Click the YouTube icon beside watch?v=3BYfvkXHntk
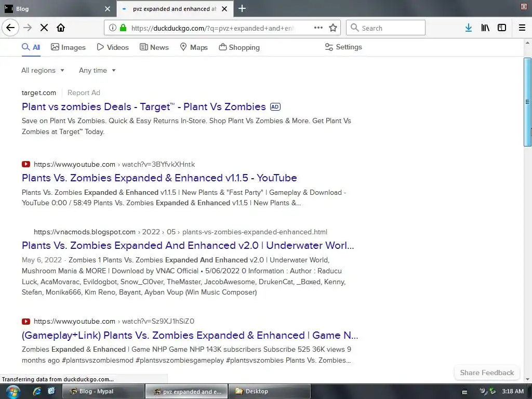Screen dimensions: 532x399 click(26, 164)
